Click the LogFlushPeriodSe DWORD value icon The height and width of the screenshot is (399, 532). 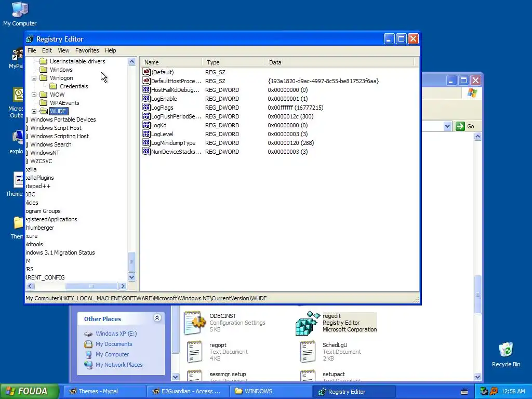146,116
